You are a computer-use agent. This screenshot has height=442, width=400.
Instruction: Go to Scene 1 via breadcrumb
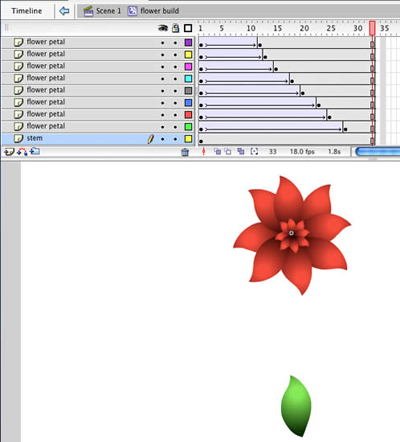108,11
